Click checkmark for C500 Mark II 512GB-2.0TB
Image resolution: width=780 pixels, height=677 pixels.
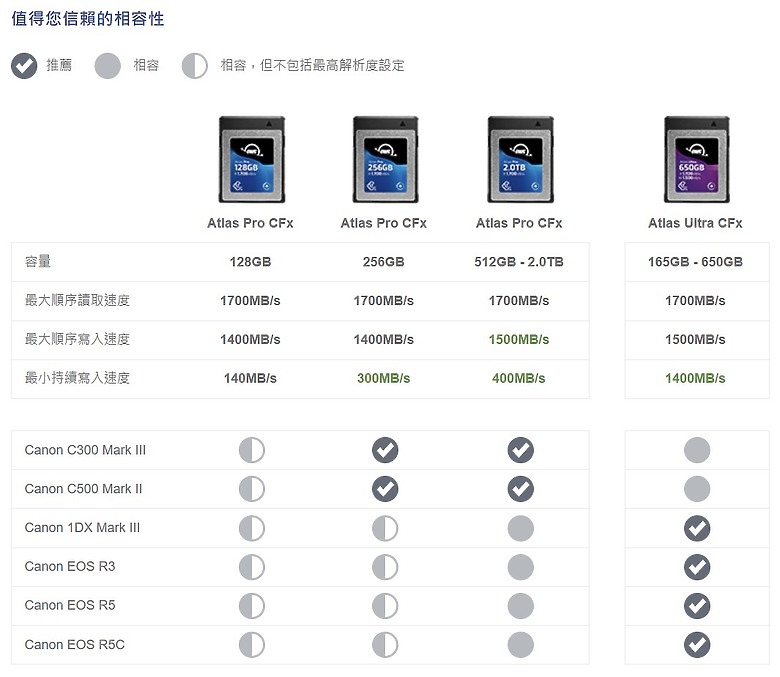point(520,489)
